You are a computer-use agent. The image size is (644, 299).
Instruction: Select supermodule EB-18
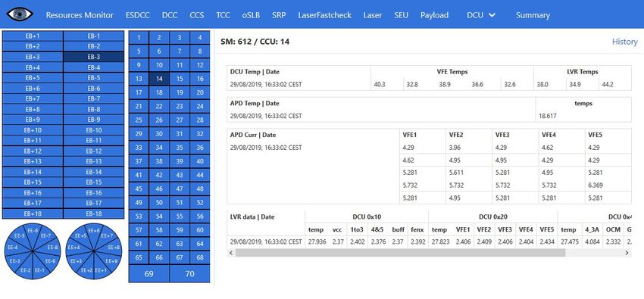tap(94, 213)
